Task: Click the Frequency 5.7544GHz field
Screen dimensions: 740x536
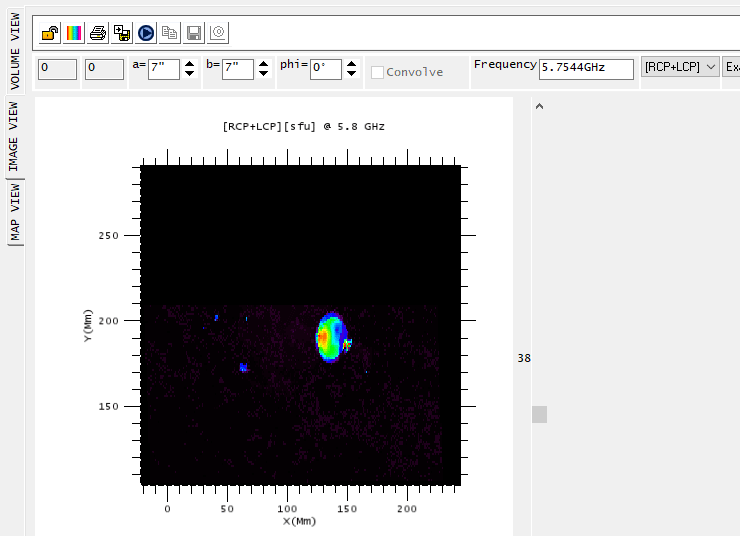Action: 586,69
